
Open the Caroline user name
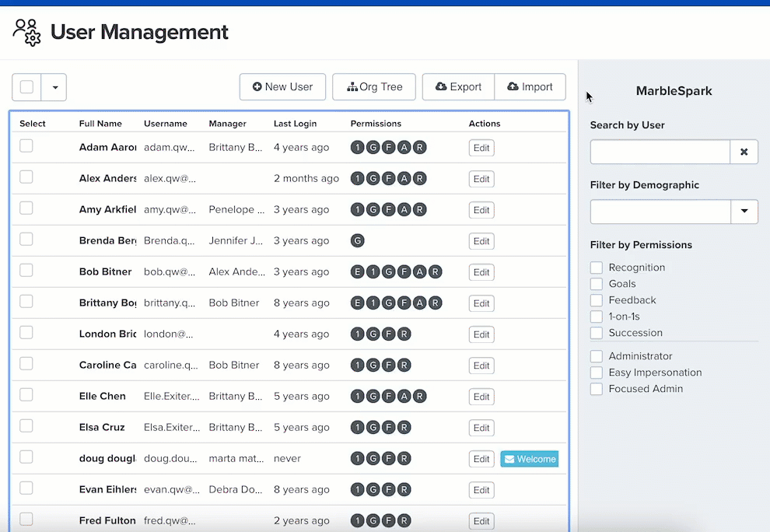[107, 365]
